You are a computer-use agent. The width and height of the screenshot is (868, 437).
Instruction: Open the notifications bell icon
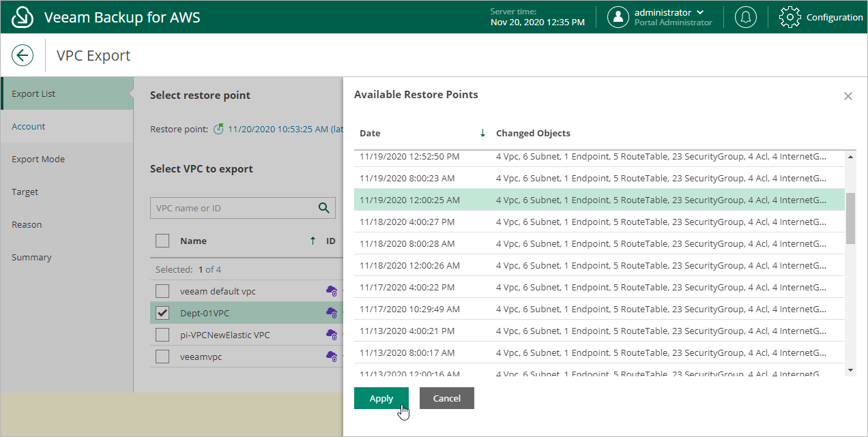(x=745, y=17)
